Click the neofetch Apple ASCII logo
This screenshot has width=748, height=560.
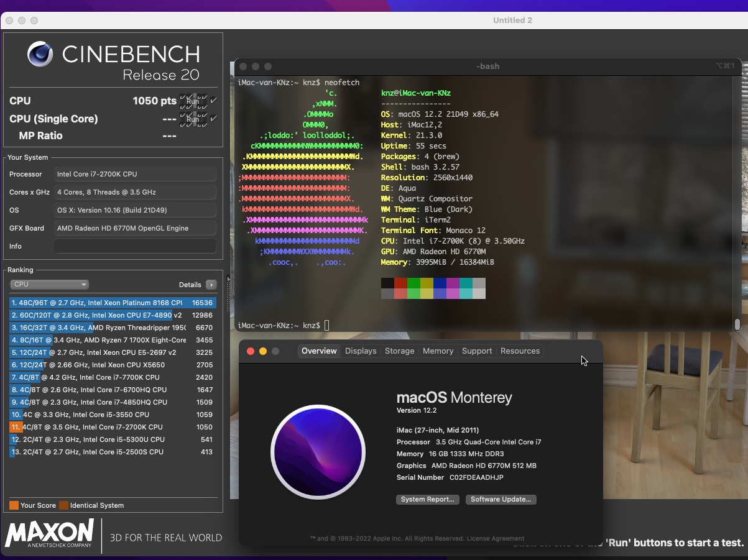pyautogui.click(x=302, y=178)
